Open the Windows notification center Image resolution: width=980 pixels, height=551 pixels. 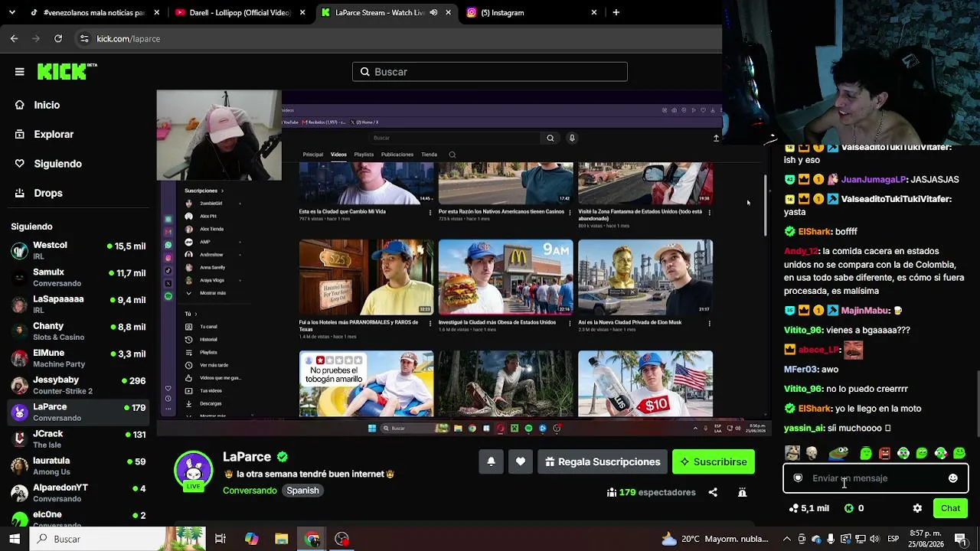coord(961,539)
